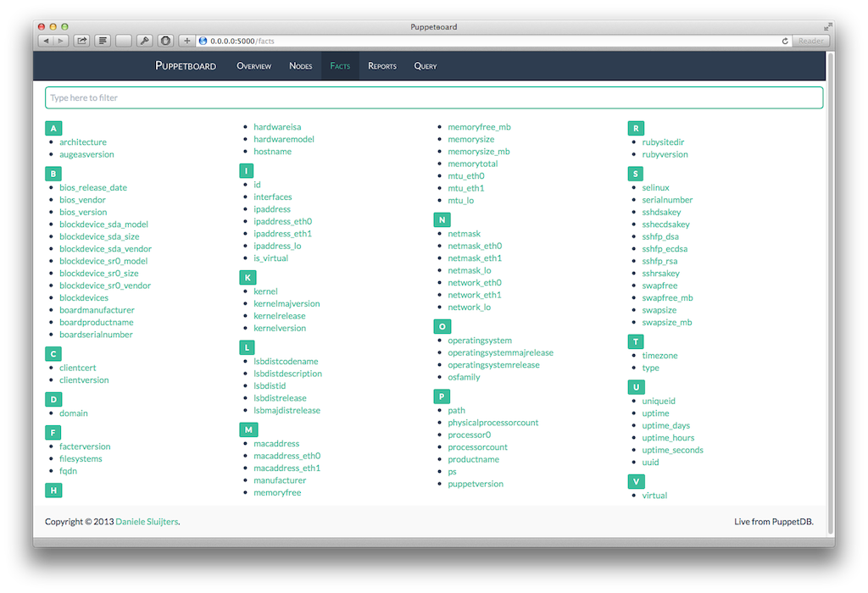Switch to the Nodes page
Viewport: 868px width, 593px height.
[x=300, y=66]
